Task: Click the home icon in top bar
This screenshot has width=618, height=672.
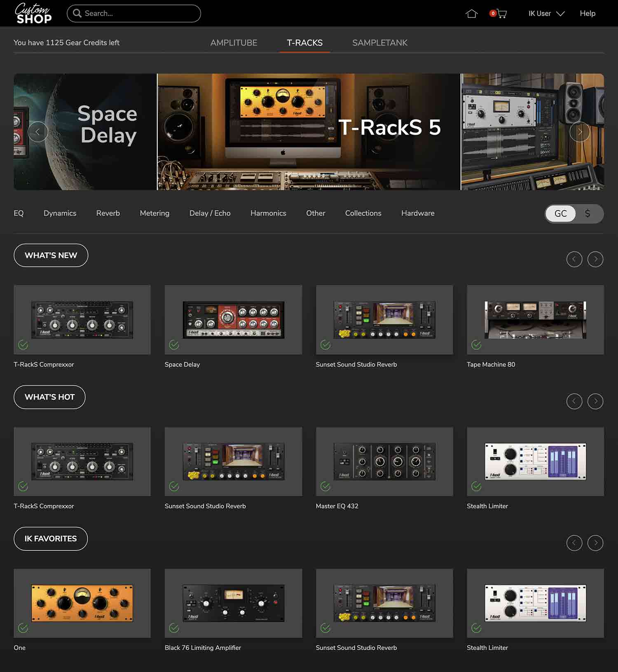Action: tap(471, 14)
